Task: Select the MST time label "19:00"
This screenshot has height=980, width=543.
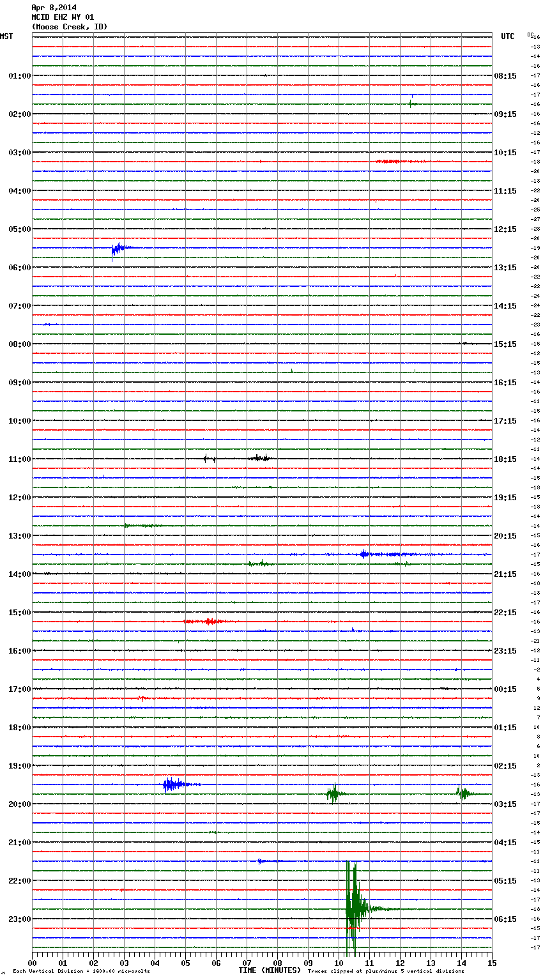Action: (20, 766)
